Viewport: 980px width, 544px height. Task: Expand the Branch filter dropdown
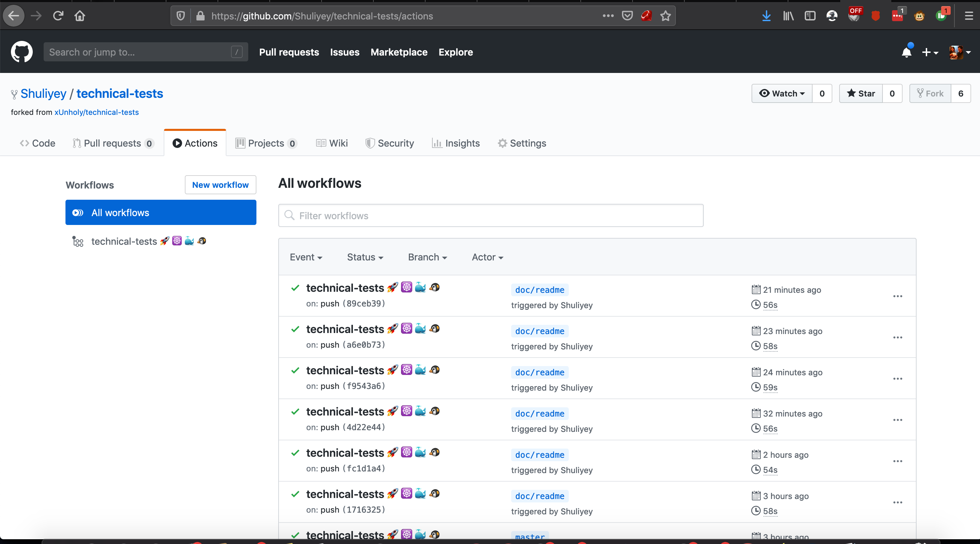tap(427, 257)
